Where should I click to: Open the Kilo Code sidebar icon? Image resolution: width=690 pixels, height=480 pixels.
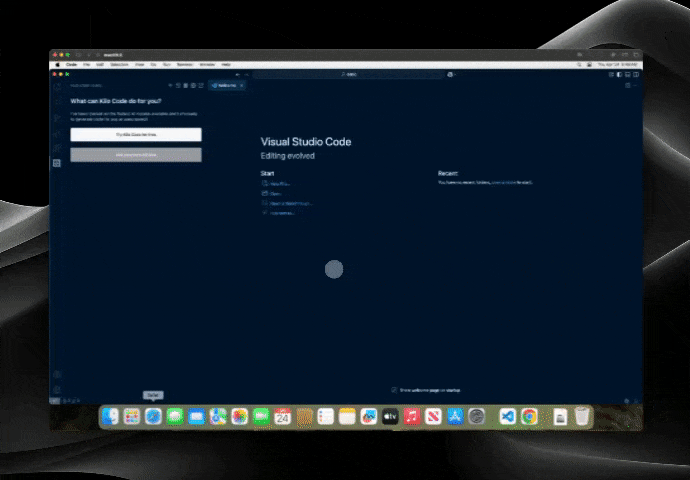57,162
